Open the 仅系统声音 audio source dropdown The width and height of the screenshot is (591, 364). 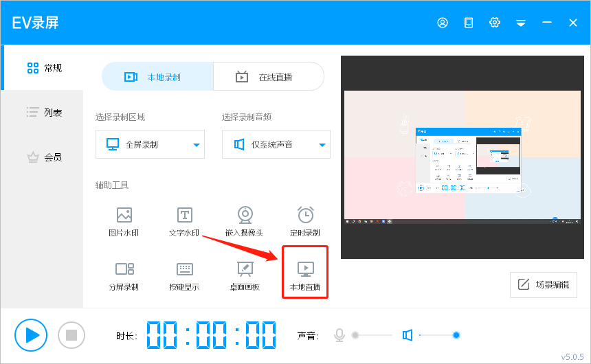pyautogui.click(x=322, y=145)
